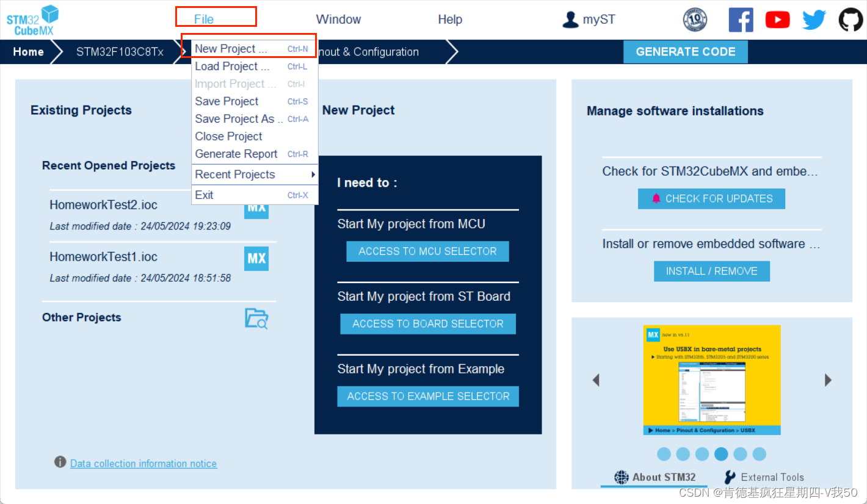Viewport: 867px width, 504px height.
Task: Click the MX icon for HomeworkTest1.ioc
Action: 256,259
